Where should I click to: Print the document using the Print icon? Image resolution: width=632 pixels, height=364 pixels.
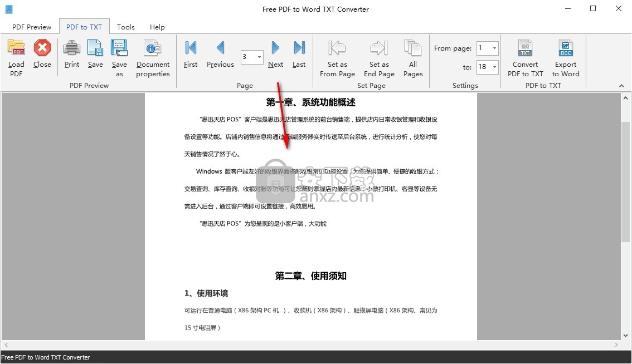point(72,48)
